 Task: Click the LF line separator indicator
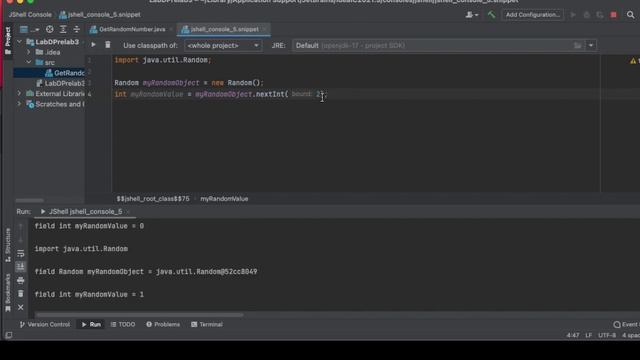[589, 335]
